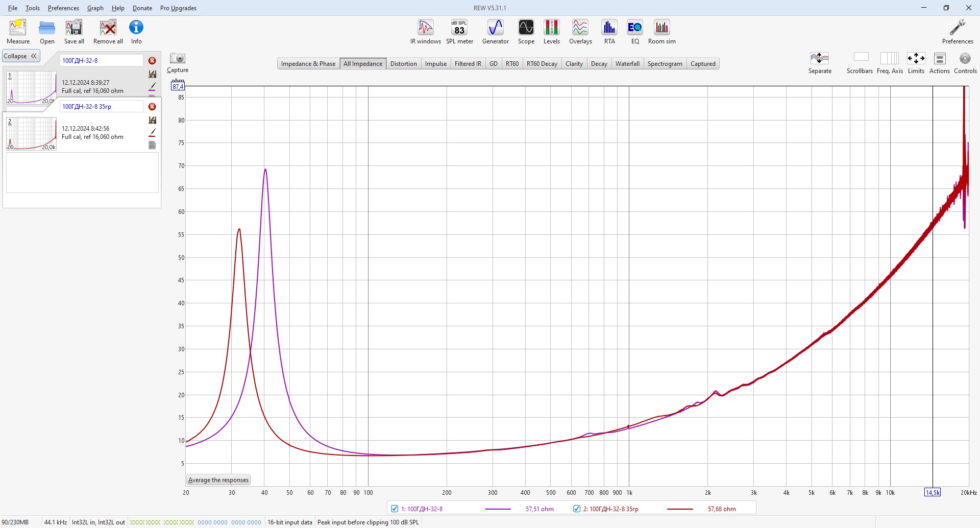The image size is (980, 528).
Task: Toggle visibility of trace 2: 100ГДН-32-8 35гр
Action: pos(577,509)
